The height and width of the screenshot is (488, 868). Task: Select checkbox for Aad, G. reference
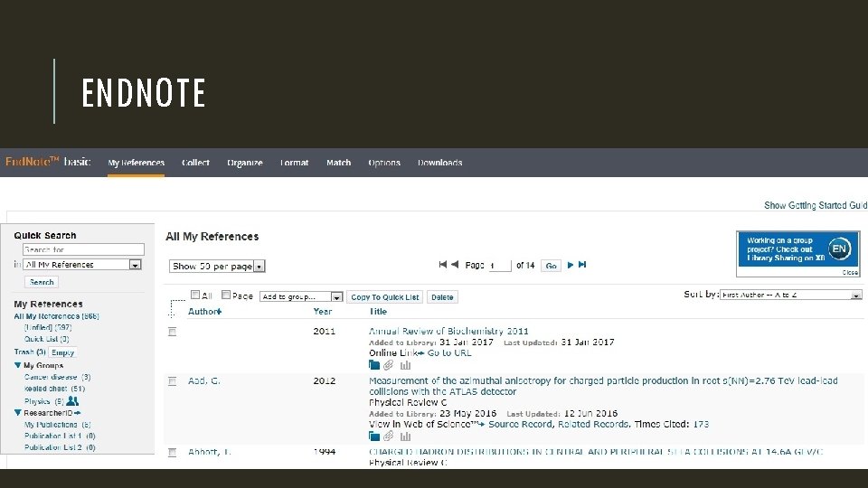click(x=172, y=381)
